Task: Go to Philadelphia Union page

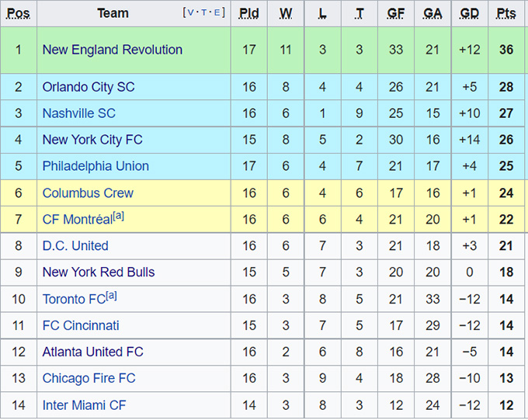Action: pos(96,166)
